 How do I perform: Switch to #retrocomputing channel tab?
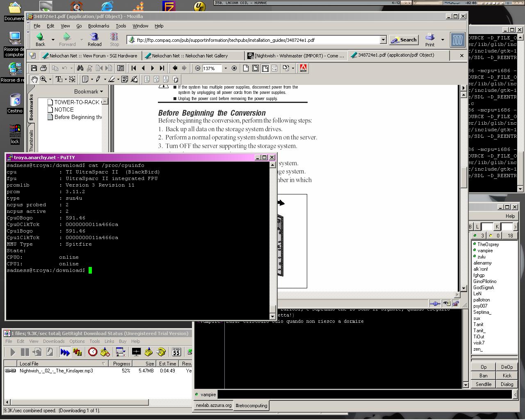click(251, 406)
